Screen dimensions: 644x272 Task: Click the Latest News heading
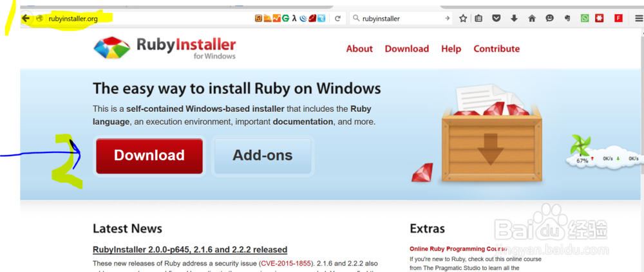pos(128,228)
